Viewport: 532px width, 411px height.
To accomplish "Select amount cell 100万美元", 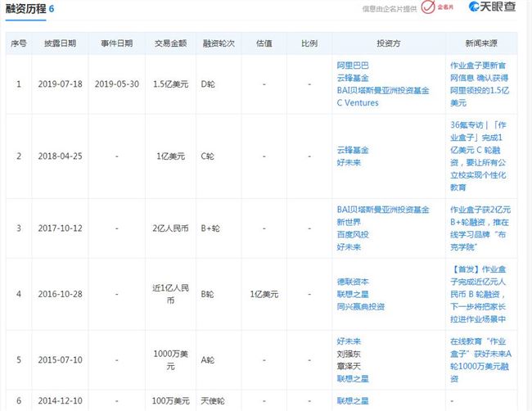I will point(170,401).
